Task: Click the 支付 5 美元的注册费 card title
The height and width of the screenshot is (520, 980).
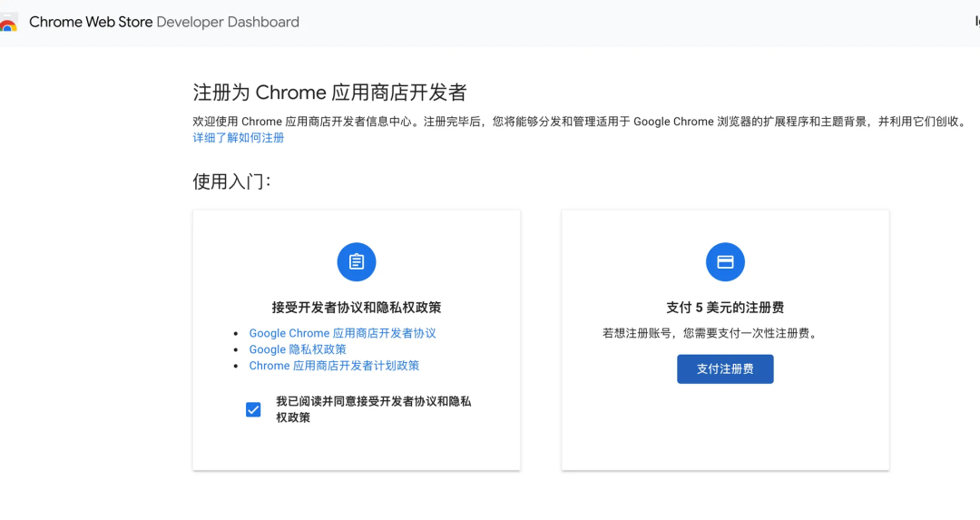Action: click(x=725, y=308)
